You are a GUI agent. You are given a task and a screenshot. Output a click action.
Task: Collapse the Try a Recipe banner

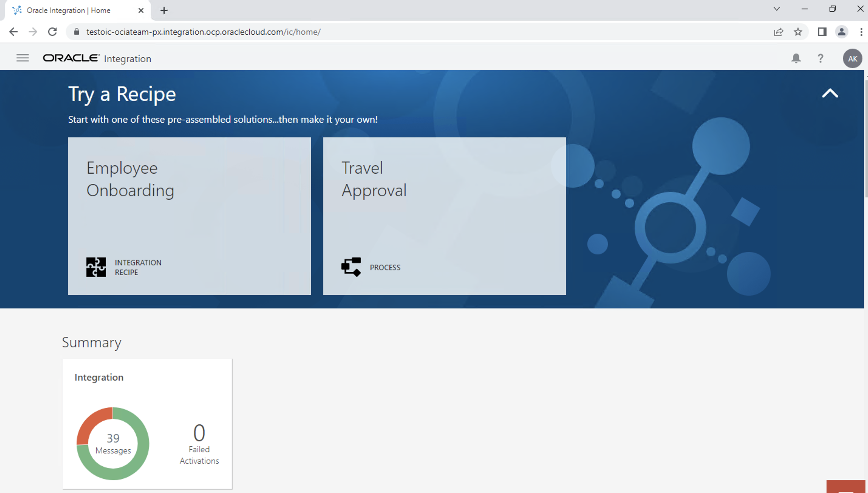pyautogui.click(x=830, y=93)
